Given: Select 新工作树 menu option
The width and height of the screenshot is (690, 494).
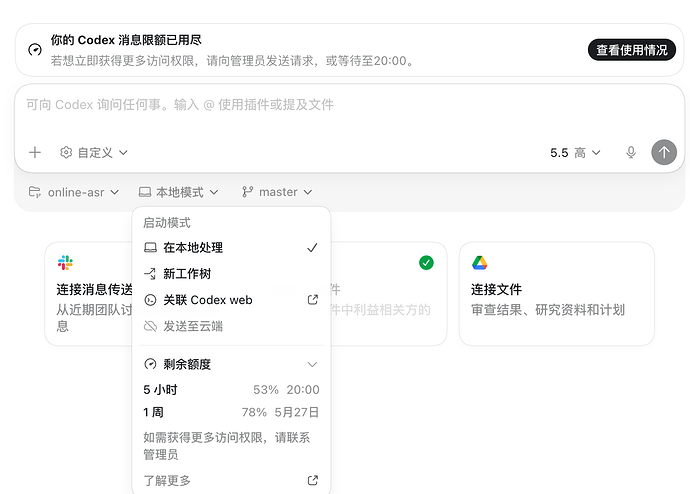Looking at the screenshot, I should (x=231, y=274).
